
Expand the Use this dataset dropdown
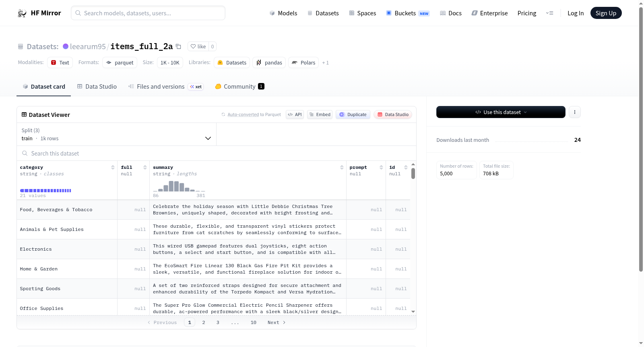click(x=501, y=112)
